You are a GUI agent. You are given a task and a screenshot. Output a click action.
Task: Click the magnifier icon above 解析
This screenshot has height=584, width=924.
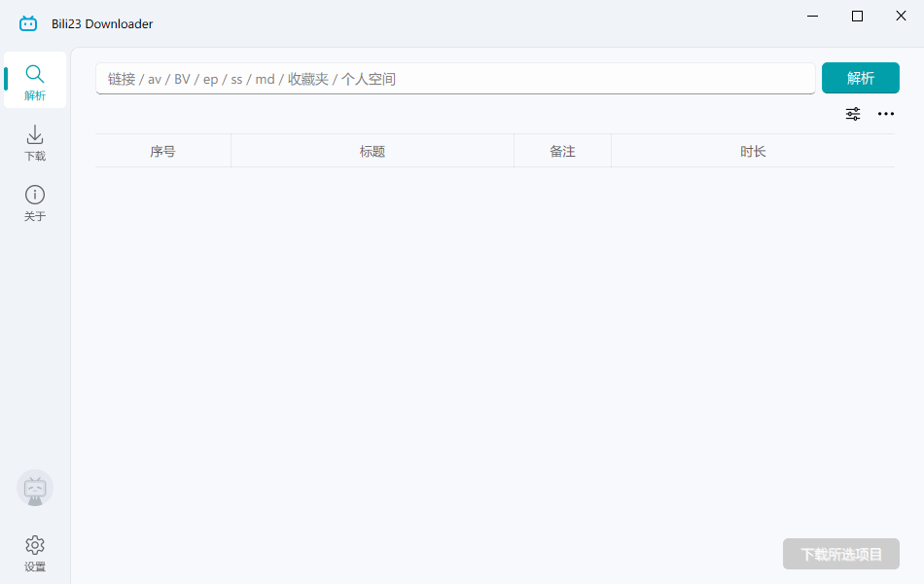point(35,73)
